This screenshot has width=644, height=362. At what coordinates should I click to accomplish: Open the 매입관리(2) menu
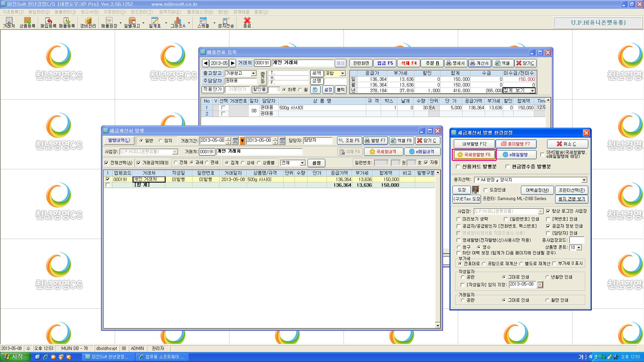39,12
